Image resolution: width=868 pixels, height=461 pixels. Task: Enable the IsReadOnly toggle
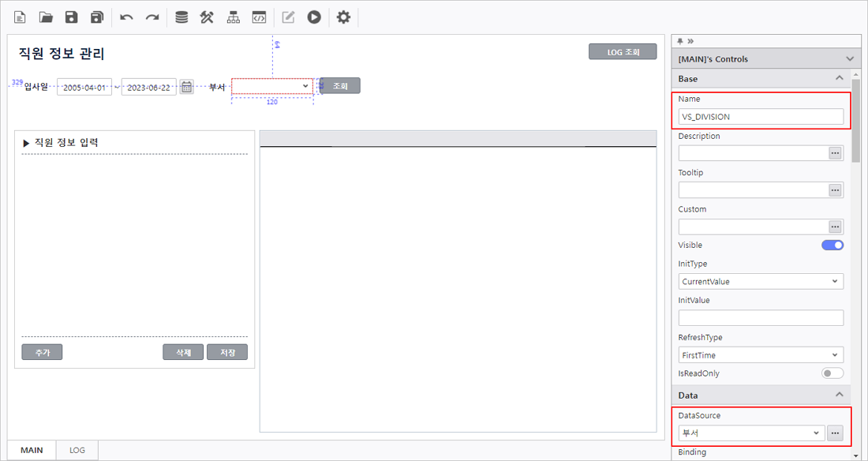click(x=832, y=373)
